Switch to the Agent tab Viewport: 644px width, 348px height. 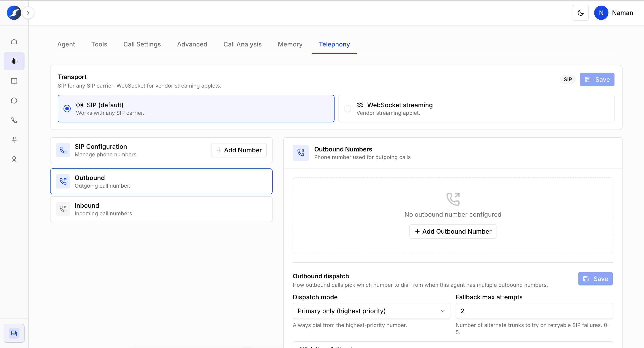pos(66,44)
